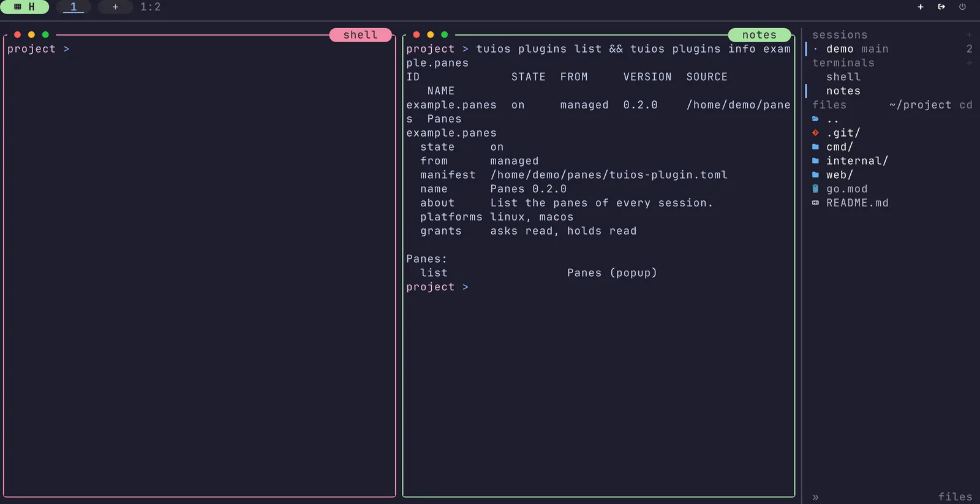
Task: Click the 1:2 layout ratio indicator
Action: (151, 7)
